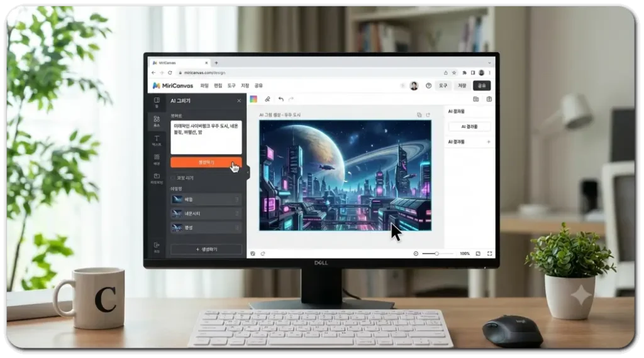Viewport: 644px width, 358px height.
Task: Open the Text tool in the sidebar
Action: 157,140
